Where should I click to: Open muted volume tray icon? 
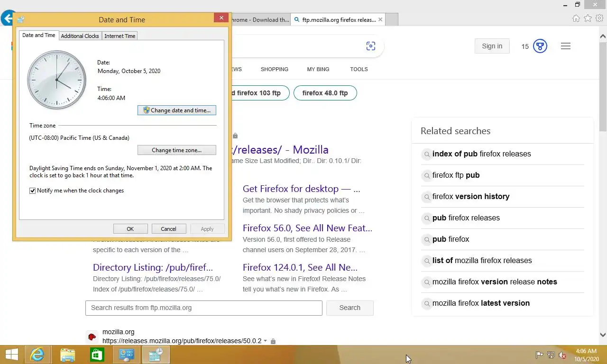pyautogui.click(x=562, y=355)
